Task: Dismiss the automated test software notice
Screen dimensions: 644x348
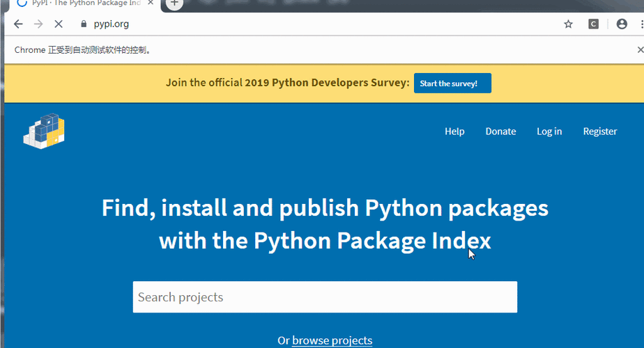Action: coord(640,49)
